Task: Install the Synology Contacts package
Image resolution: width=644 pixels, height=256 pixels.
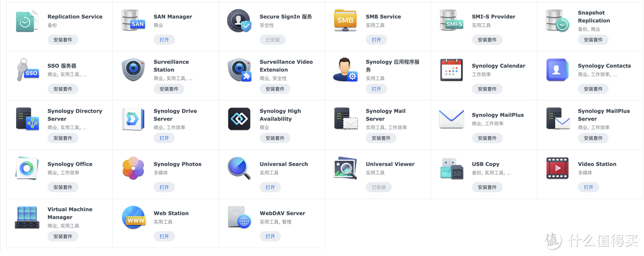Action: click(x=593, y=89)
